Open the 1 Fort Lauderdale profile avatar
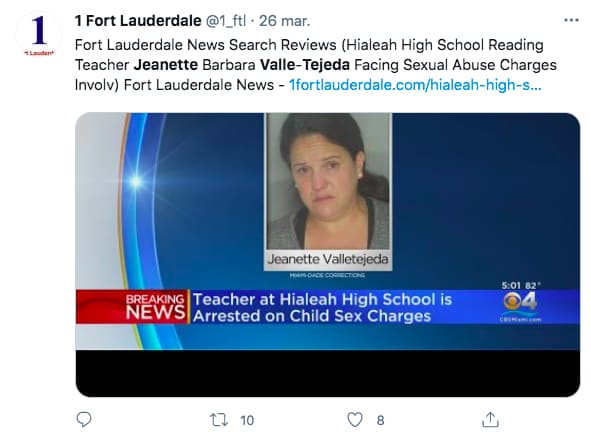The height and width of the screenshot is (432, 591). (x=39, y=35)
